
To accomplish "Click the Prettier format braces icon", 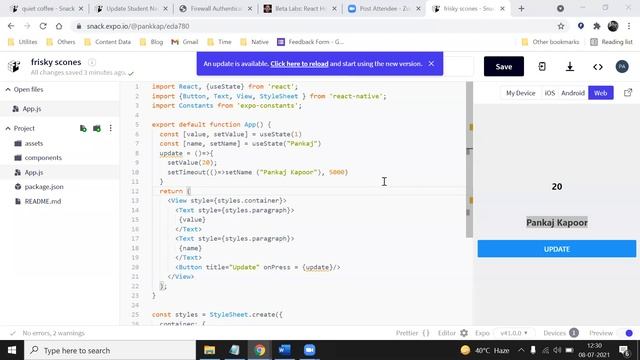I will click(x=426, y=333).
